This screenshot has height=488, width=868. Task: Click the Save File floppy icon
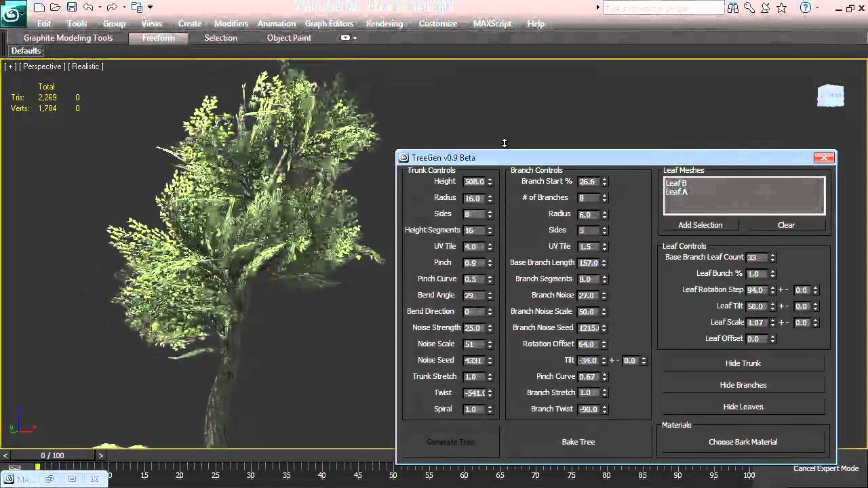(x=71, y=7)
